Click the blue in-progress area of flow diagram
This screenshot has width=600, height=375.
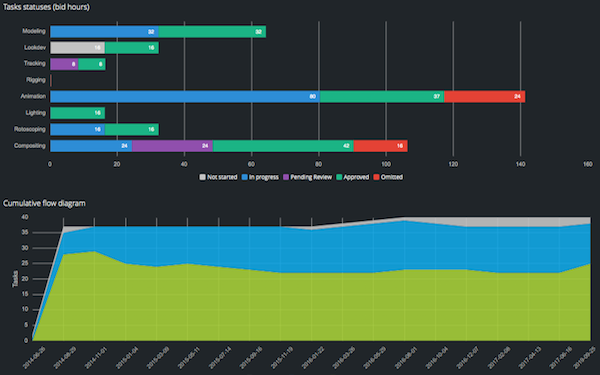(306, 249)
